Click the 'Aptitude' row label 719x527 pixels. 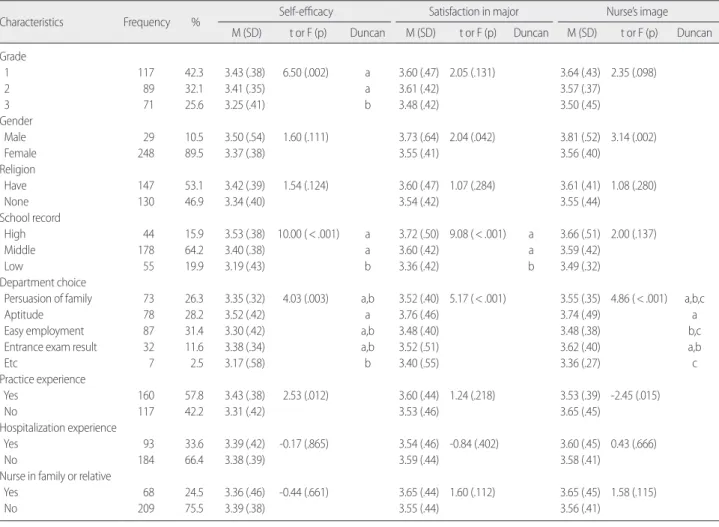(x=24, y=315)
